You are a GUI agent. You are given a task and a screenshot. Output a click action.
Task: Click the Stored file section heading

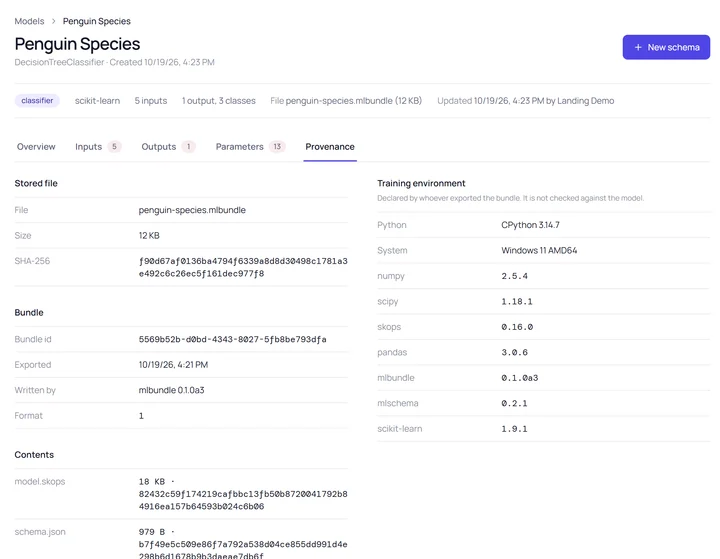tap(36, 183)
